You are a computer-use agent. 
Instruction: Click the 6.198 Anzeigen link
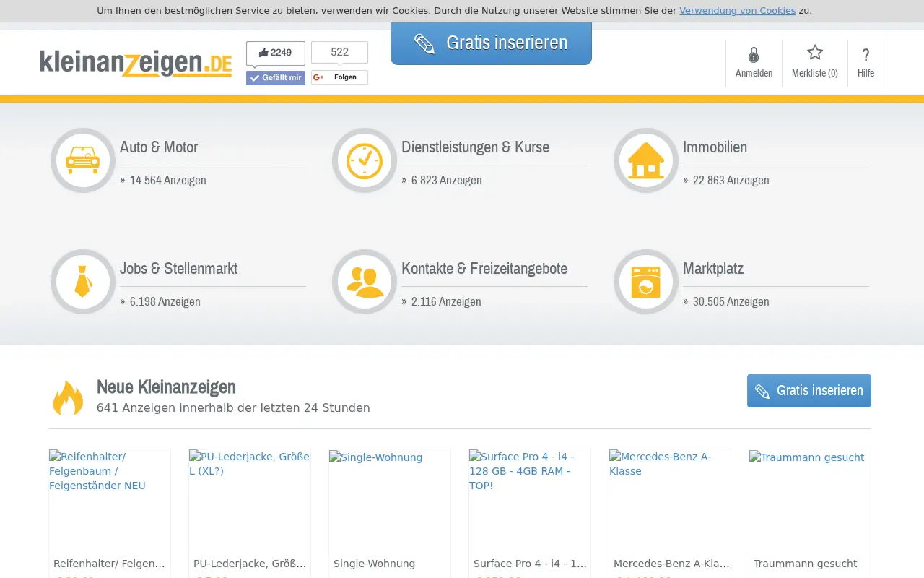coord(165,301)
